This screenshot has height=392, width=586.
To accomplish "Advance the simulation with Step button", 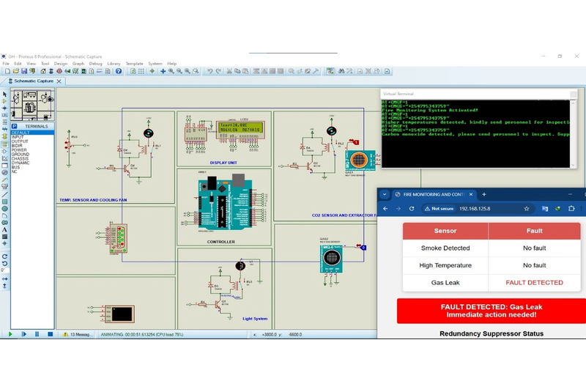I will coord(24,334).
